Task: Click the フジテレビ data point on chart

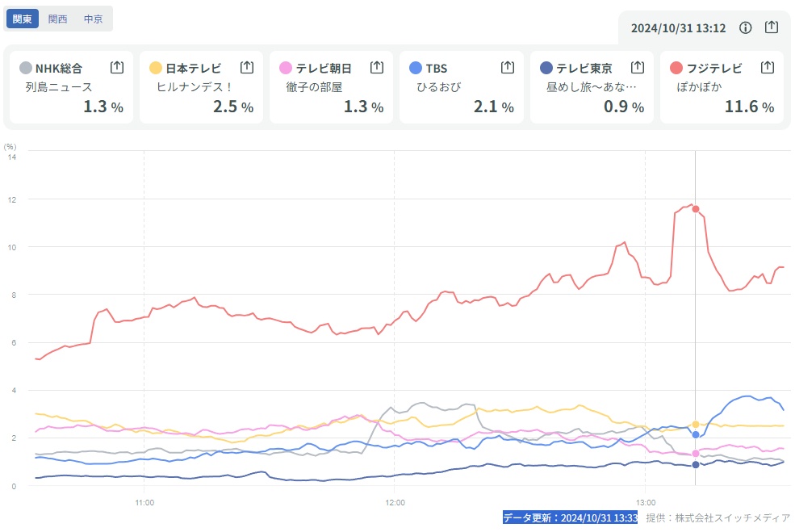Action: pyautogui.click(x=696, y=209)
